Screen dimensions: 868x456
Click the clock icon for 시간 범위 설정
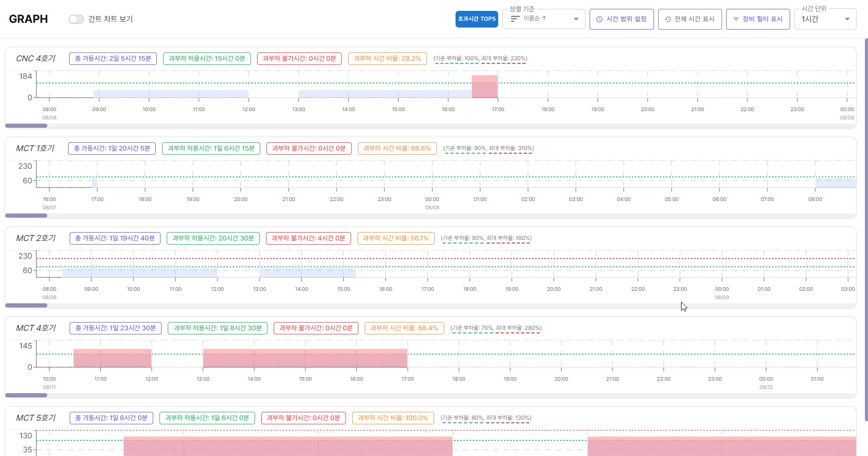[x=599, y=19]
